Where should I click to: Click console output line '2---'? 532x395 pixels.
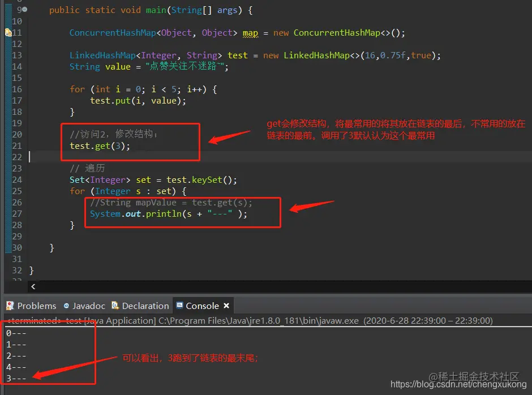[16, 355]
